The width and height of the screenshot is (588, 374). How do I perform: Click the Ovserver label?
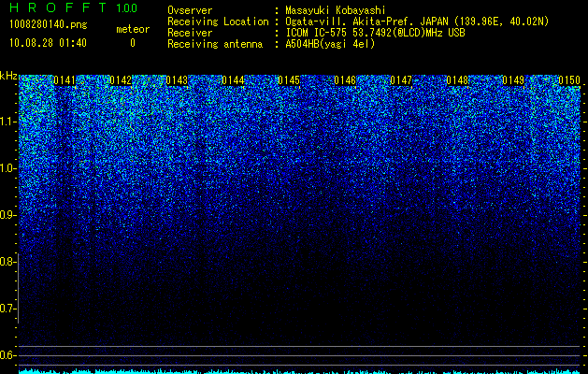(x=190, y=10)
